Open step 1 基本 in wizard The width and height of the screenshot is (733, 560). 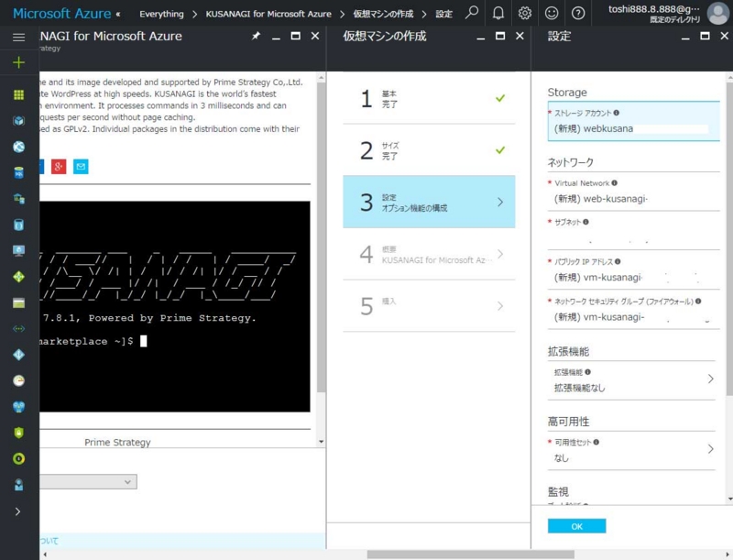(429, 99)
